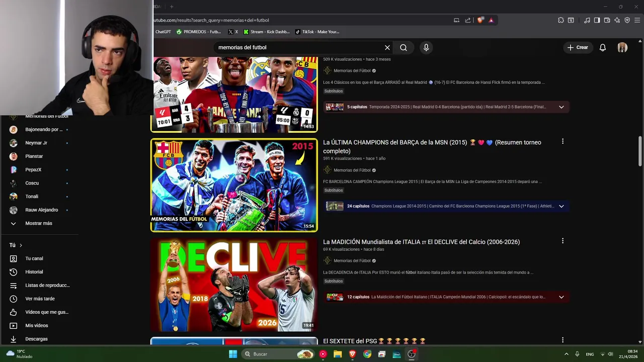Open Memorias del Fútbol channel under DECLIVE video

point(352,260)
